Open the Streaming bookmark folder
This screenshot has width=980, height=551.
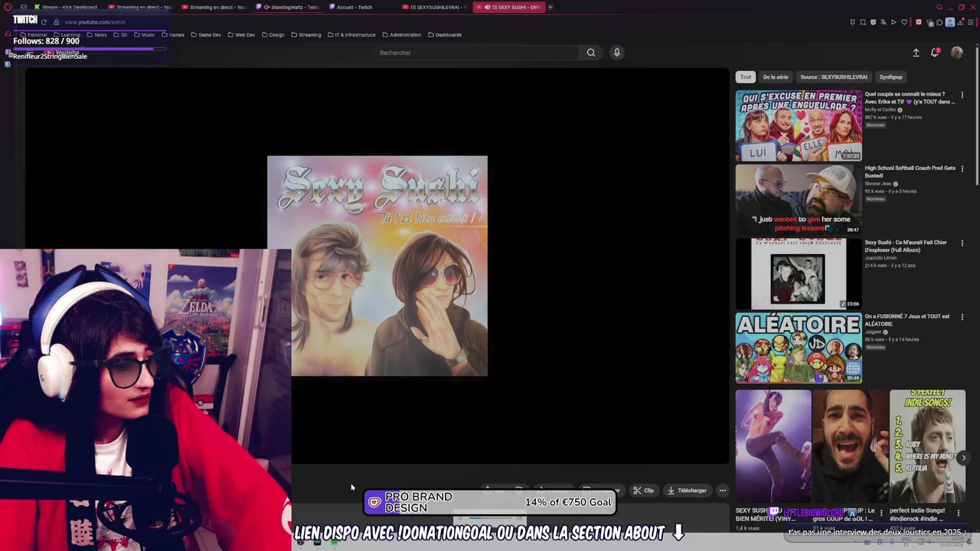(305, 34)
